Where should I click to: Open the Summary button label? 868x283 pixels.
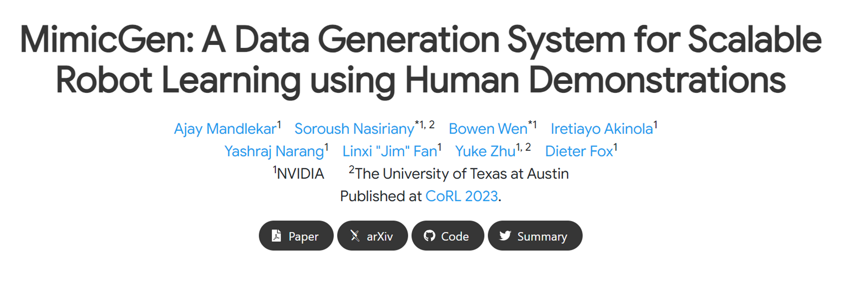point(542,236)
